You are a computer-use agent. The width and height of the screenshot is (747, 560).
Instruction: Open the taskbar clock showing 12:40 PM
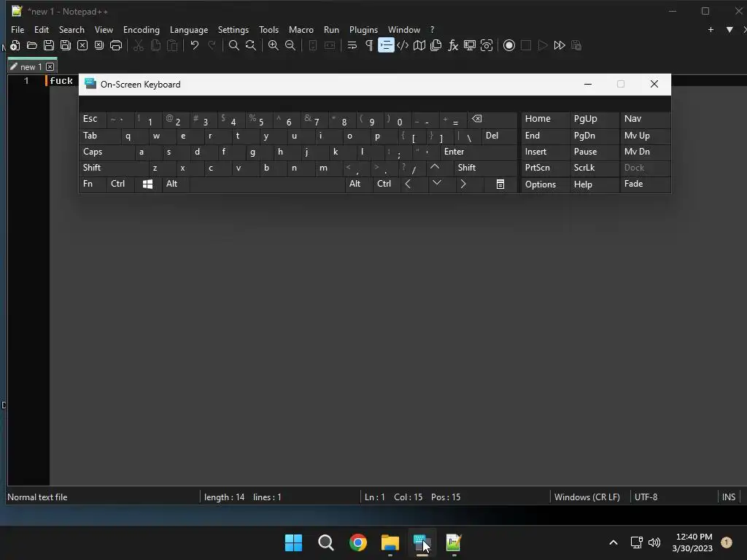click(693, 542)
